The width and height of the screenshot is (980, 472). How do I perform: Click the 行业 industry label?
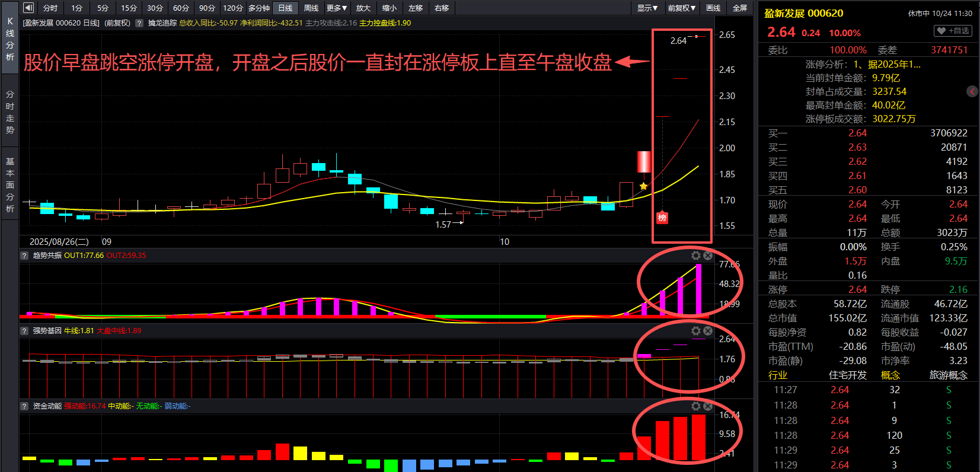(778, 375)
